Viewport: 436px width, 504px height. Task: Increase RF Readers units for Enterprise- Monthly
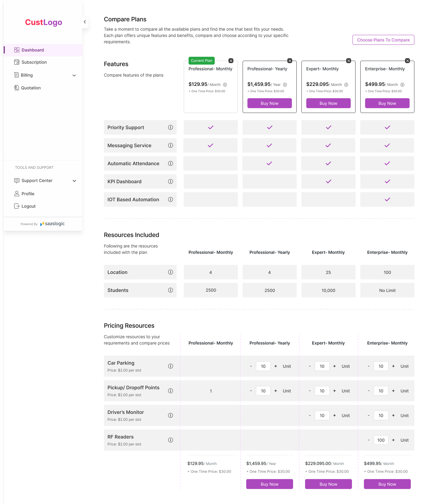(393, 440)
